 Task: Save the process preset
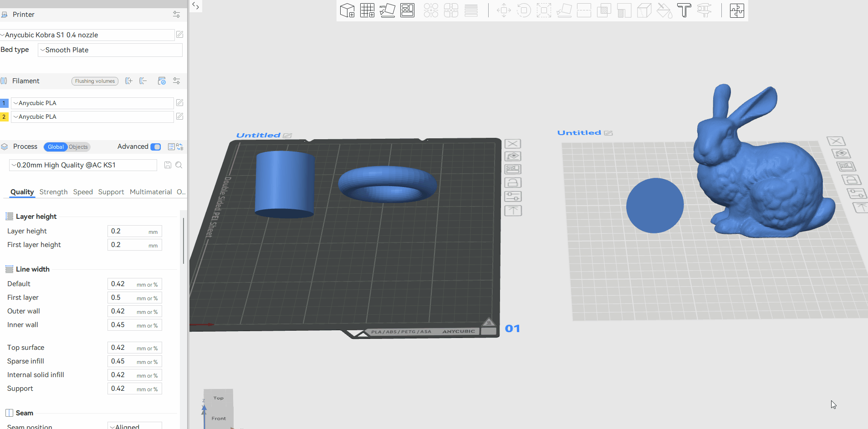coord(168,165)
